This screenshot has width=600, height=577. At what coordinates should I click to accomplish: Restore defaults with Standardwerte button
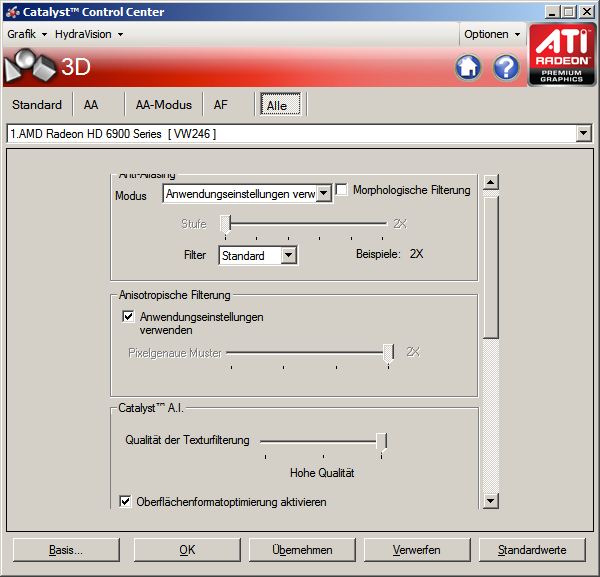[x=532, y=550]
